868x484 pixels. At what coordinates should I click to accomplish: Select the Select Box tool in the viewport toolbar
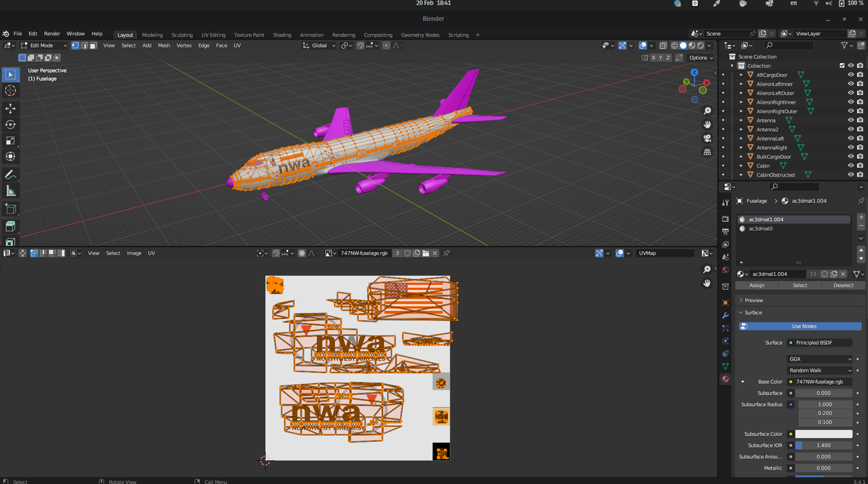(x=10, y=75)
